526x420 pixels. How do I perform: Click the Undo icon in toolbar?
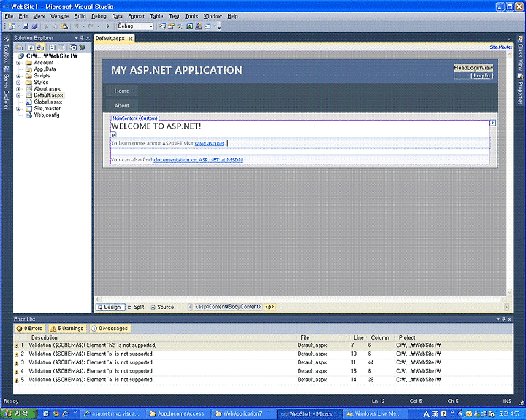(77, 26)
